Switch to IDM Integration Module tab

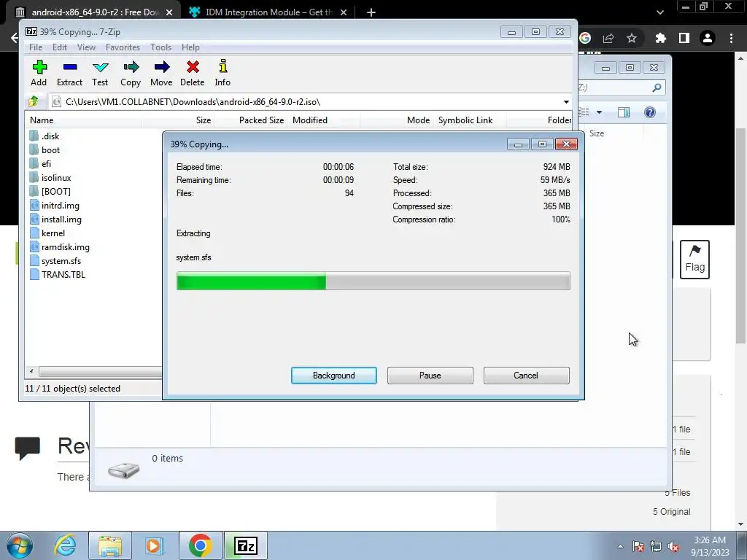[x=268, y=12]
